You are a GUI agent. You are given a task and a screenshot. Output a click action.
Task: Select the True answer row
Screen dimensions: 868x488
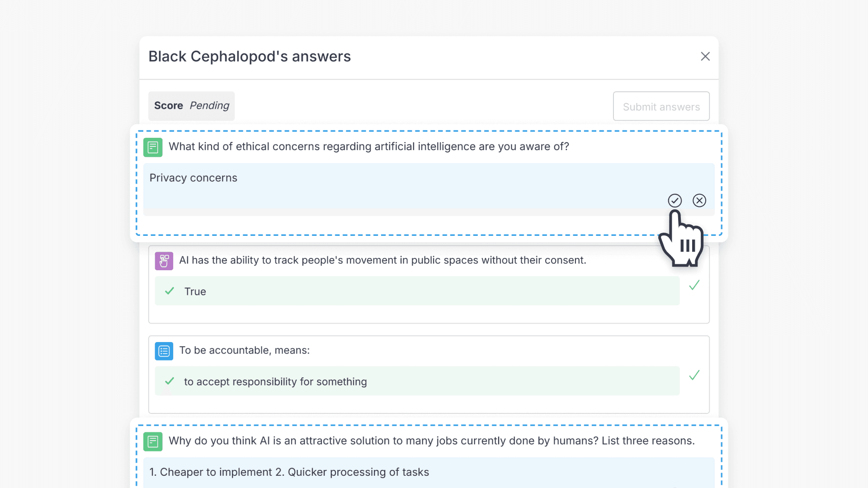coord(417,291)
